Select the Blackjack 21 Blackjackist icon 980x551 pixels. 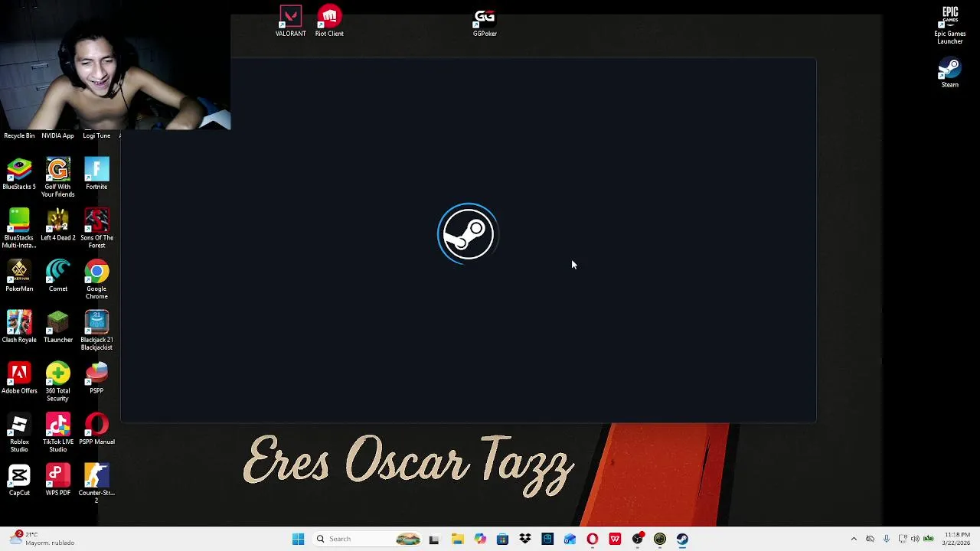pyautogui.click(x=96, y=331)
